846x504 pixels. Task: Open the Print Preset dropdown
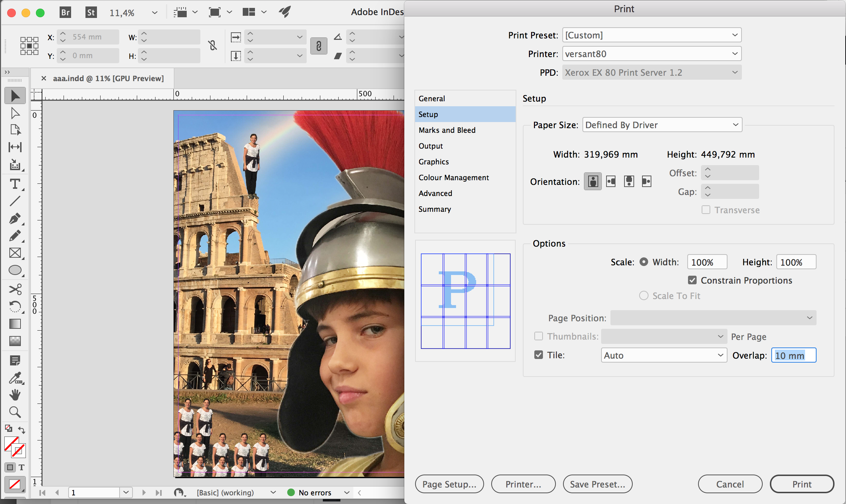click(x=652, y=35)
